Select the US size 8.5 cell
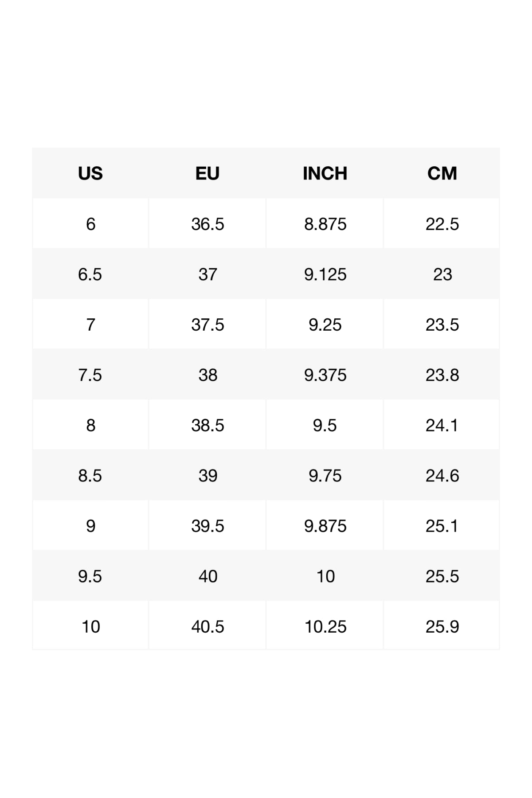 click(x=90, y=476)
